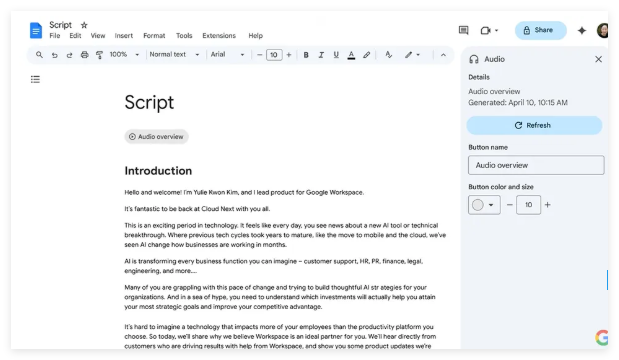Screen dimensions: 619x360
Task: Click the highlight color pen icon
Action: [x=366, y=55]
